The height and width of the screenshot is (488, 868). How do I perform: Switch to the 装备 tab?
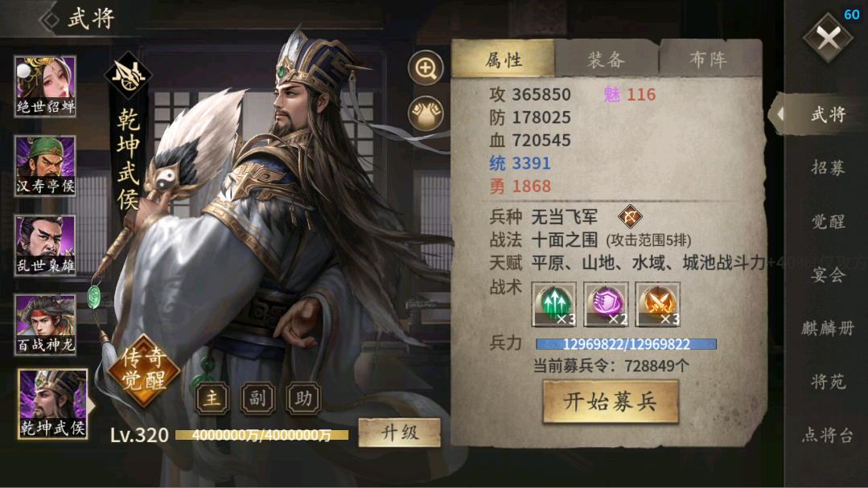pos(607,59)
